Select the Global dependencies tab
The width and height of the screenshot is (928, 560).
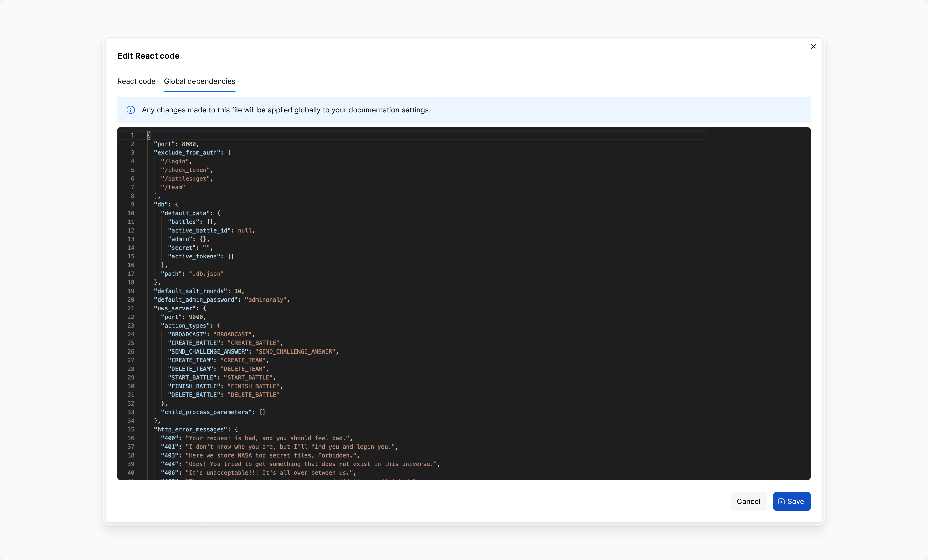[200, 81]
